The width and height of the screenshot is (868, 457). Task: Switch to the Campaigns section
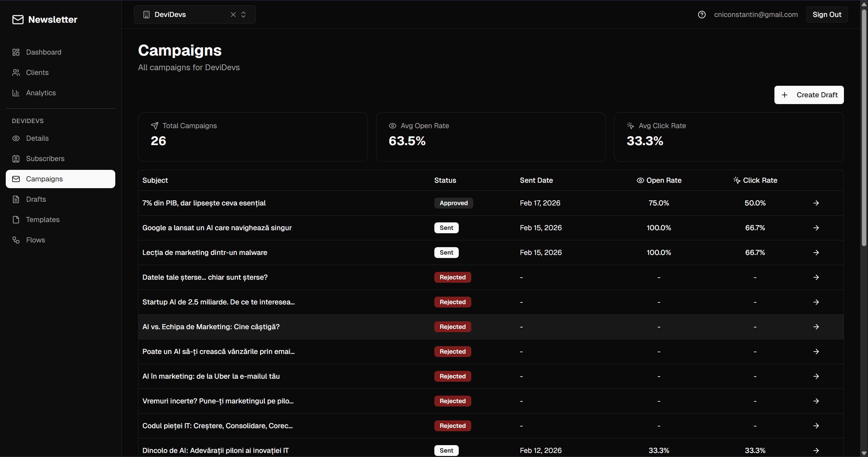[x=44, y=179]
